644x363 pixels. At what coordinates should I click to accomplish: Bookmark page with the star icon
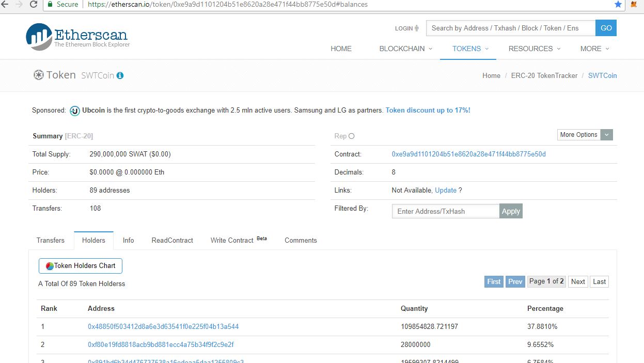tap(618, 4)
